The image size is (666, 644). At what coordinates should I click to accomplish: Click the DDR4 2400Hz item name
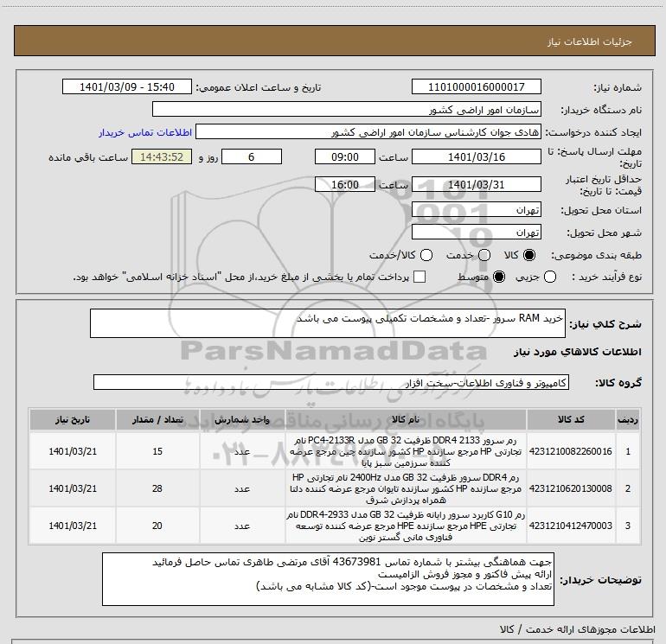(x=406, y=488)
